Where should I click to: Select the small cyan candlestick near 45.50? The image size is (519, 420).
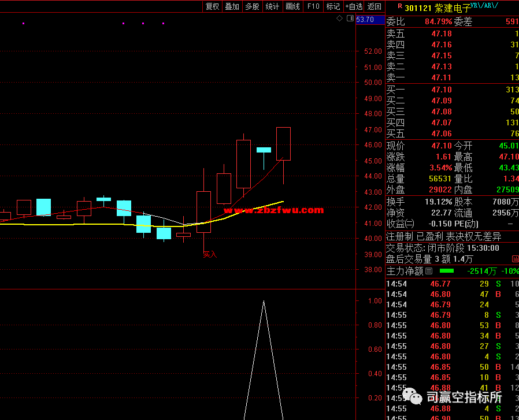click(x=264, y=150)
